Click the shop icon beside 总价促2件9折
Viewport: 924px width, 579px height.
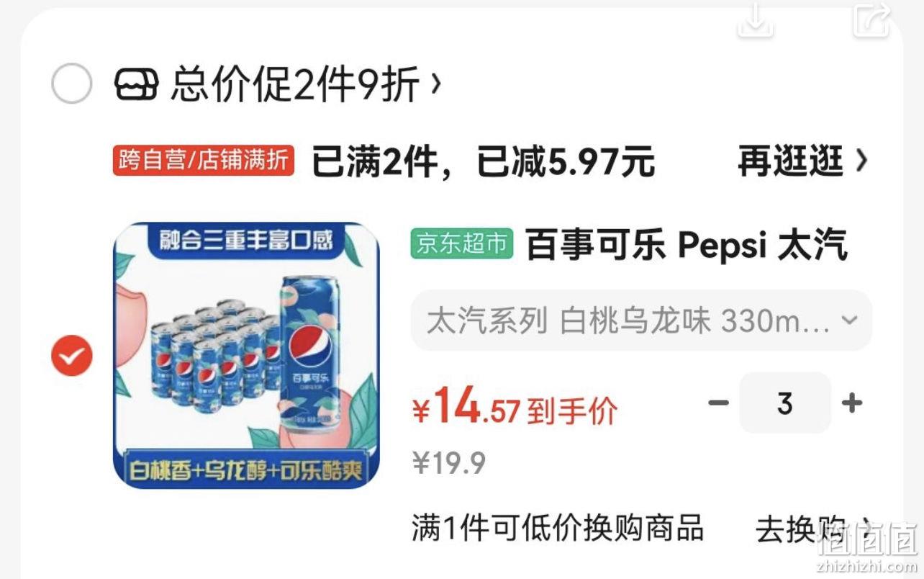coord(136,84)
